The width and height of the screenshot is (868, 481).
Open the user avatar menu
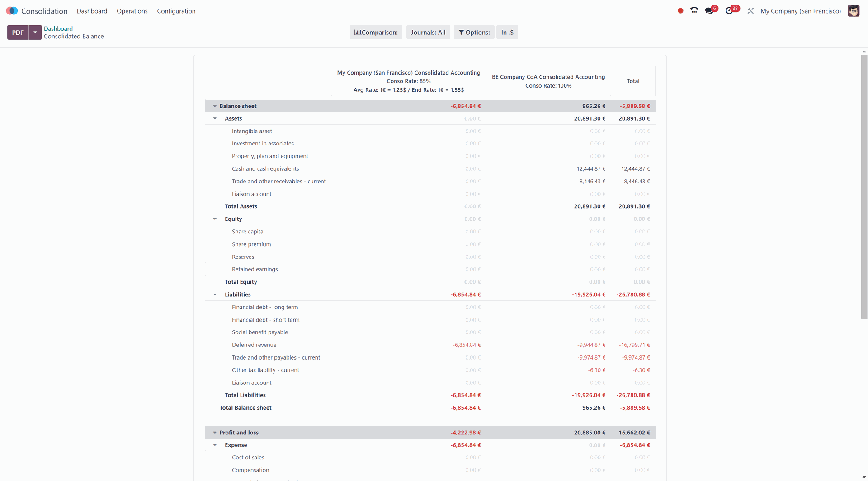point(854,11)
